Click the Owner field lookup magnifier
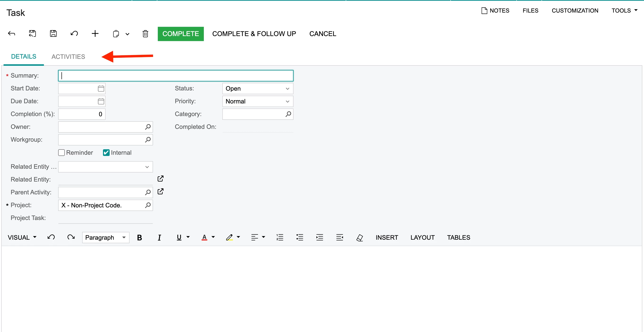 pos(148,127)
